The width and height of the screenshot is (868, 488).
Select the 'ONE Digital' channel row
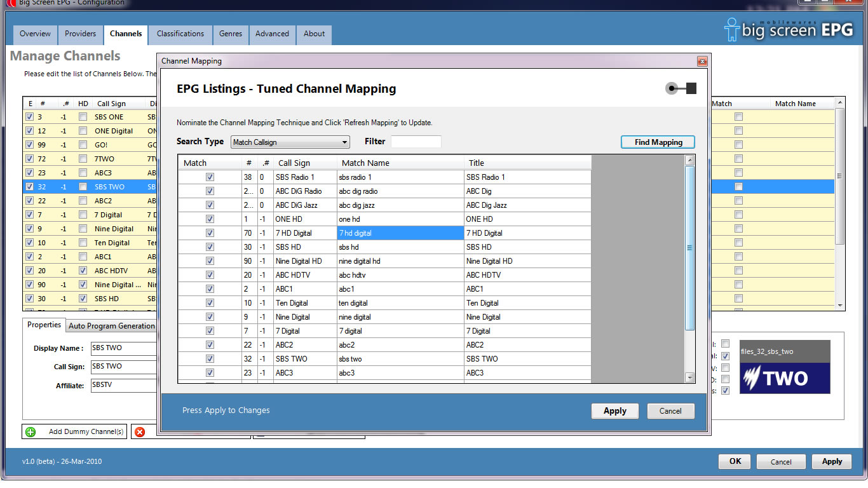pyautogui.click(x=89, y=131)
